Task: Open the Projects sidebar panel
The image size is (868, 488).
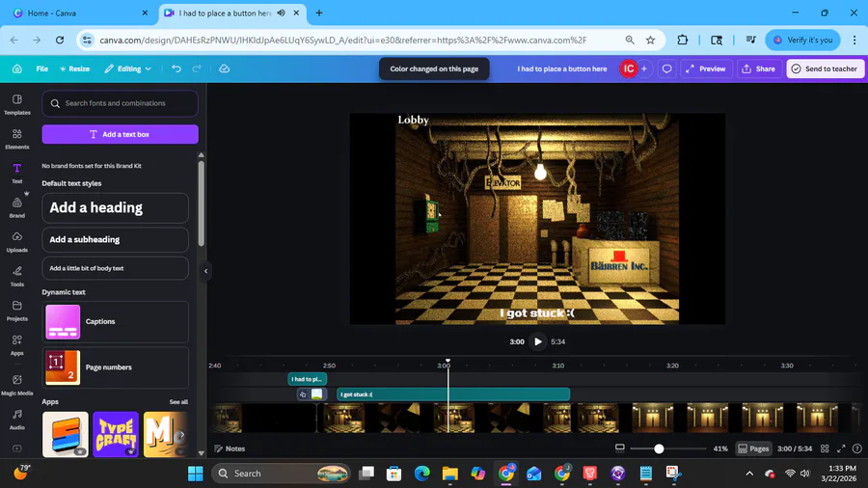Action: [x=17, y=311]
